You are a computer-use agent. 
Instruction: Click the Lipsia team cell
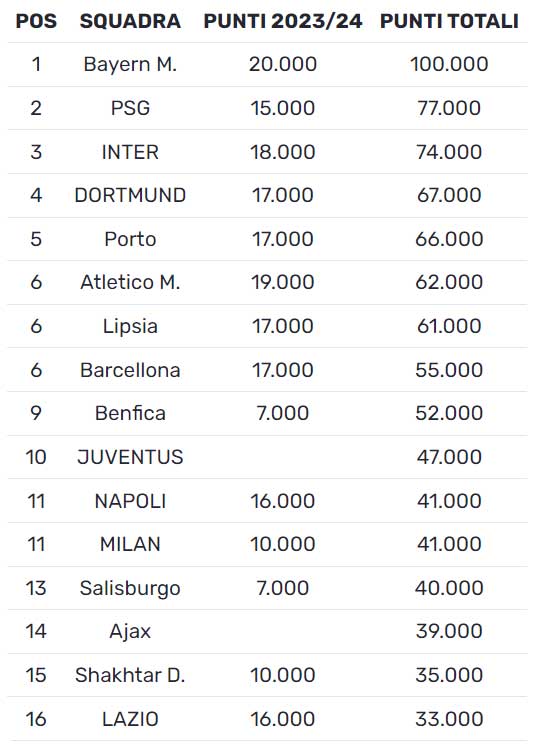pyautogui.click(x=130, y=326)
